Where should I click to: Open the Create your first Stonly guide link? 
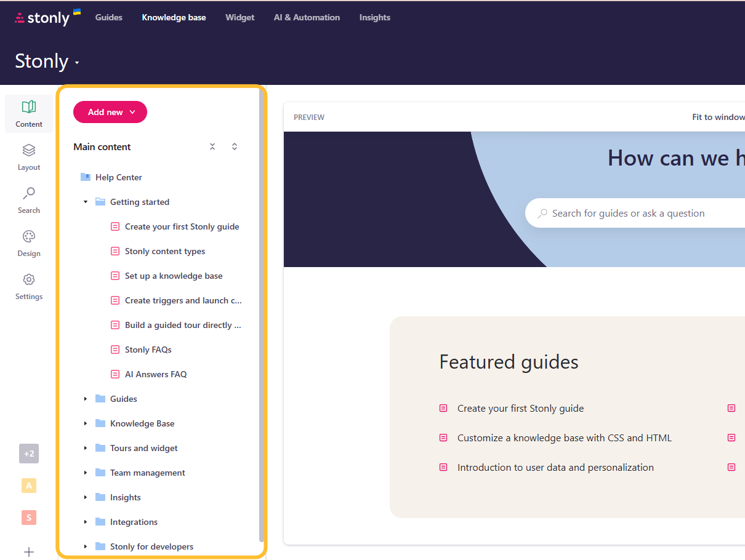point(182,226)
